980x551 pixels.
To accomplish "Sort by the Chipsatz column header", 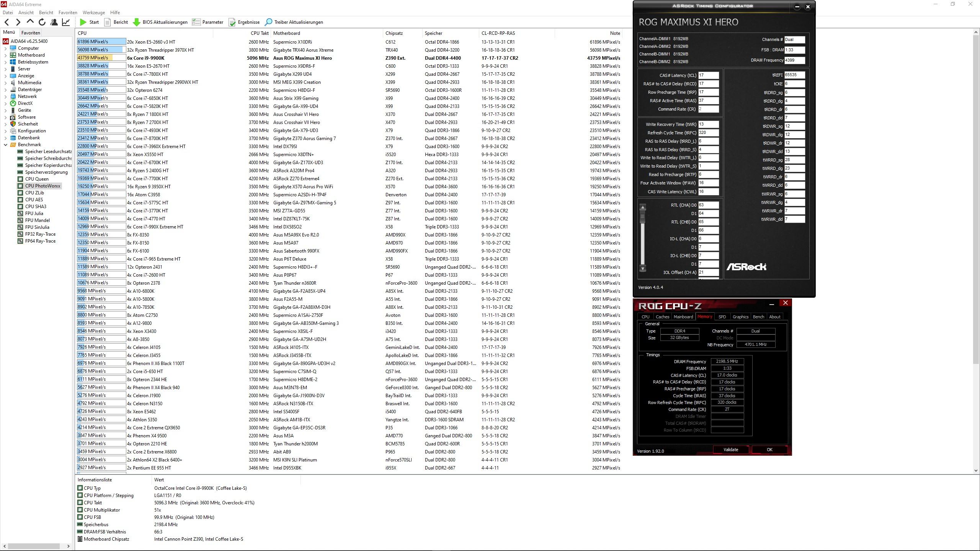I will coord(403,33).
